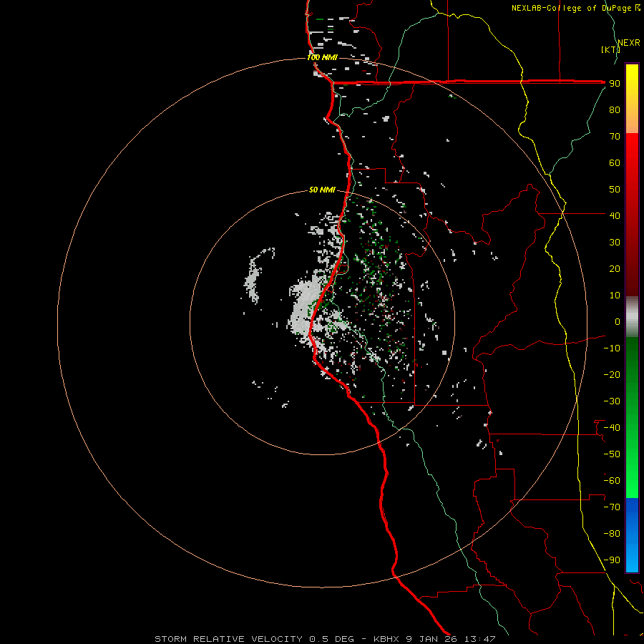Viewport: 644px width, 644px height.
Task: Click the "NEXR" label above the scale
Action: coord(629,43)
